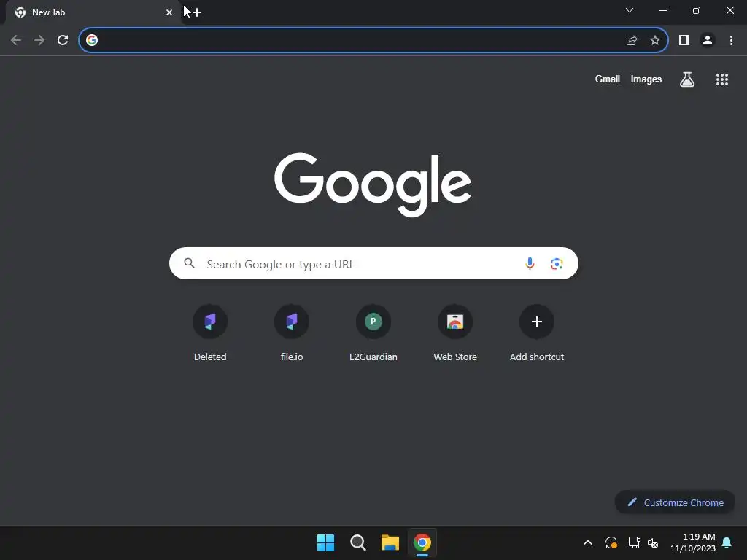747x560 pixels.
Task: Open the Chrome three-dot menu
Action: [731, 40]
